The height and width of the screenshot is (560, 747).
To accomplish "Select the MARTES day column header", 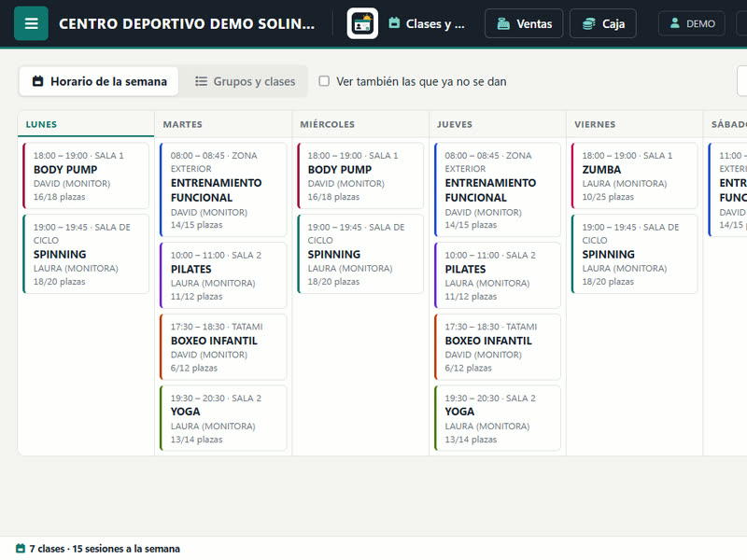I will pyautogui.click(x=223, y=124).
